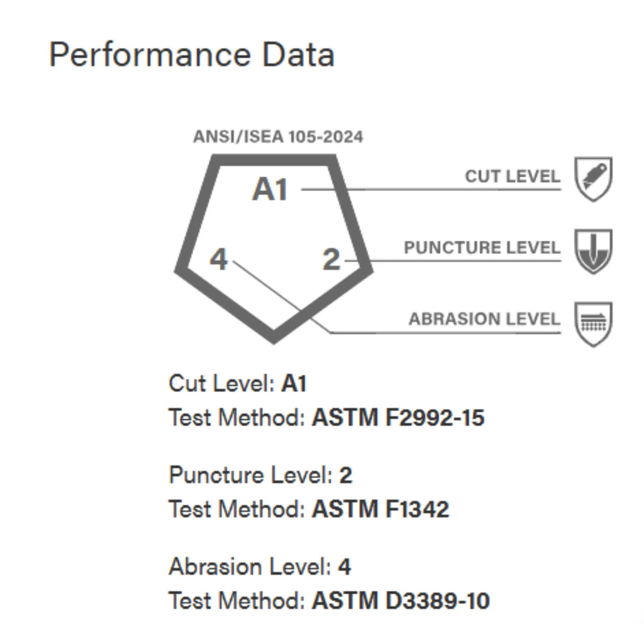Screen dimensions: 644x644
Task: Click the ASTM F2992-15 test method
Action: tap(397, 418)
